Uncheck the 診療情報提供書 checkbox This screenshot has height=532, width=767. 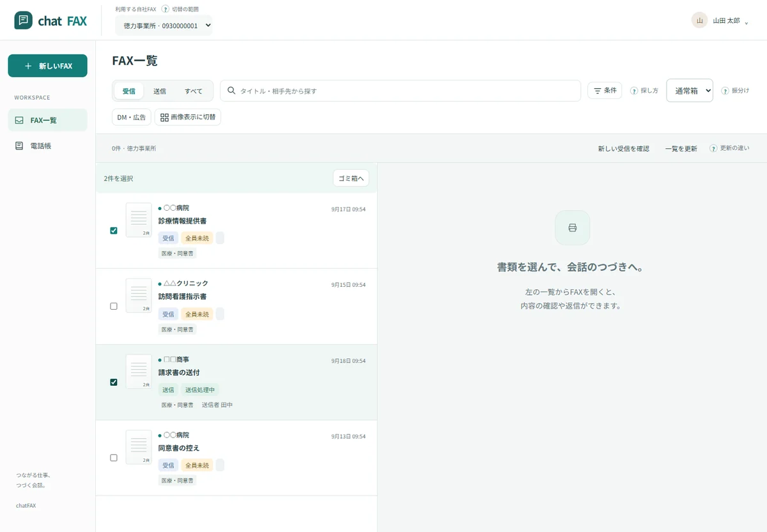point(114,231)
